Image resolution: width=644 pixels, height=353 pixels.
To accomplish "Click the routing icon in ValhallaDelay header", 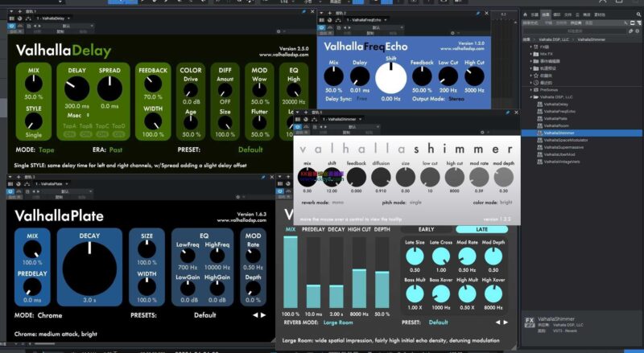I will (x=28, y=18).
